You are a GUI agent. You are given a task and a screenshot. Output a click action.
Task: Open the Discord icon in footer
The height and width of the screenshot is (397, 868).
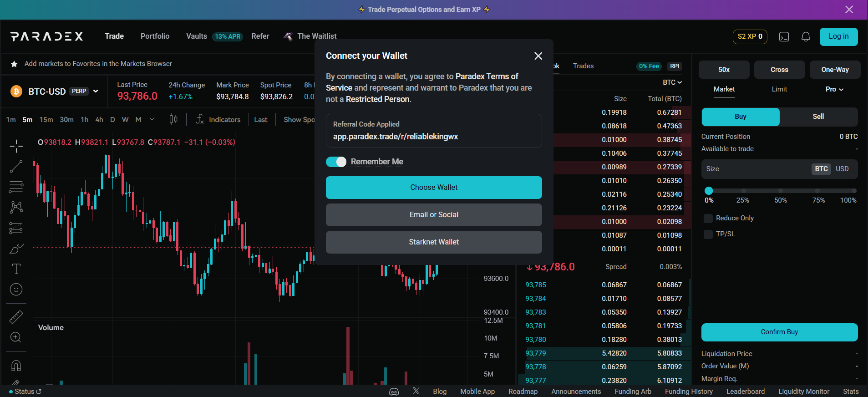394,392
